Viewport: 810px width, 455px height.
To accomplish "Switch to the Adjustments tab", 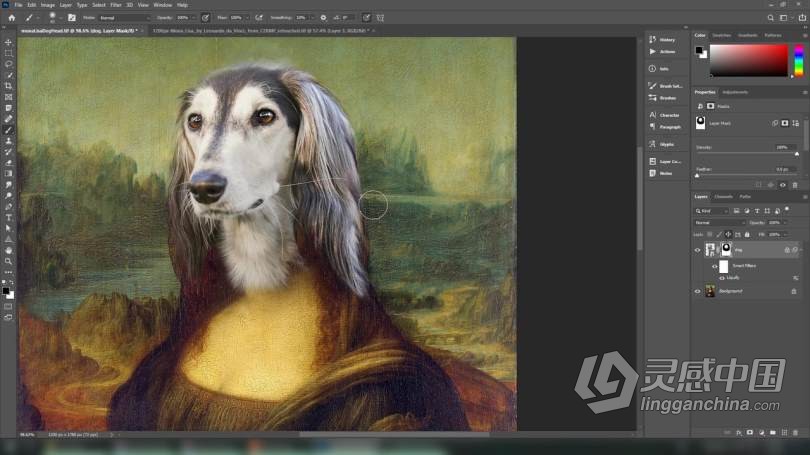I will click(735, 92).
